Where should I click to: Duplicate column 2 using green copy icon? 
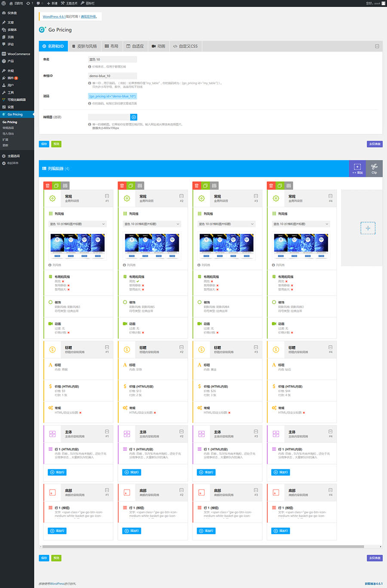131,186
